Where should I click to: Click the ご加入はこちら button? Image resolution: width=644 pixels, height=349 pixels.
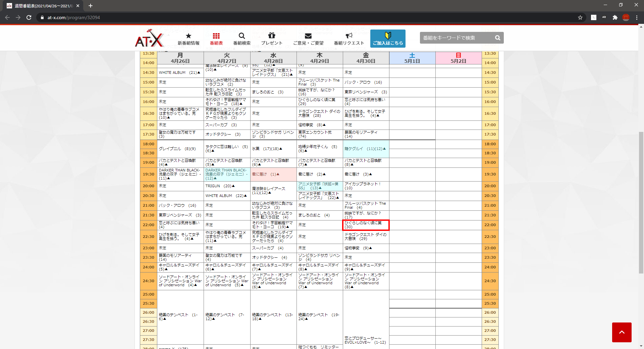[x=388, y=39]
